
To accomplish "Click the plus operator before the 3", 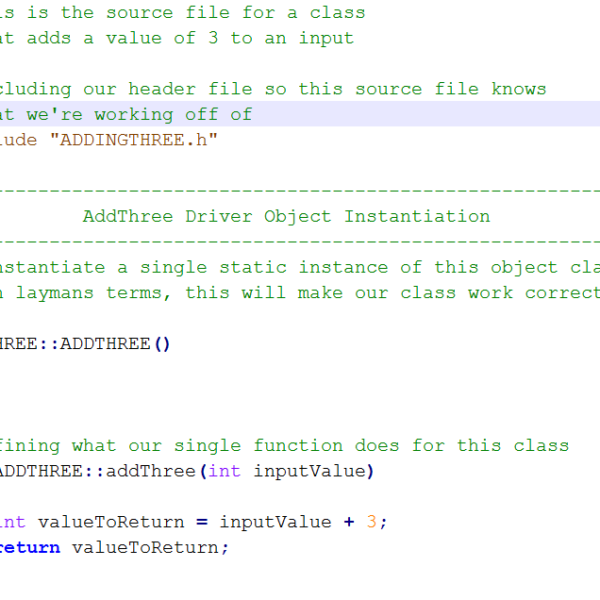I will coord(348,522).
